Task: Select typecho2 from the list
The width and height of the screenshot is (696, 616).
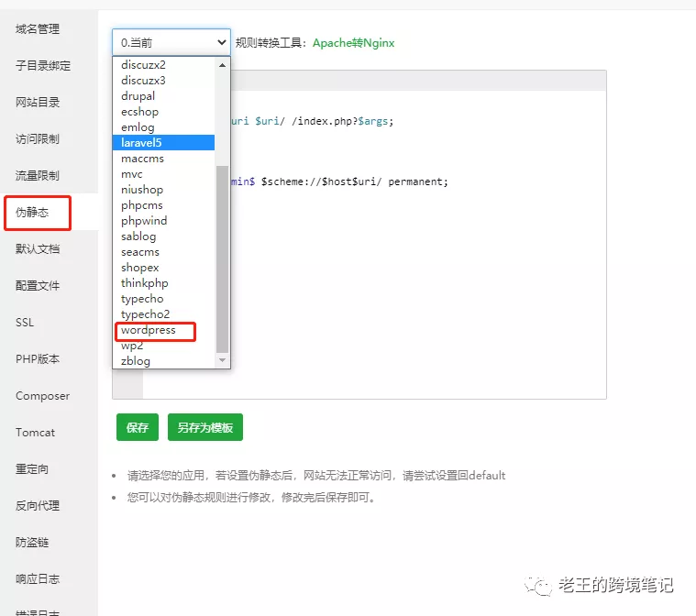Action: tap(145, 314)
